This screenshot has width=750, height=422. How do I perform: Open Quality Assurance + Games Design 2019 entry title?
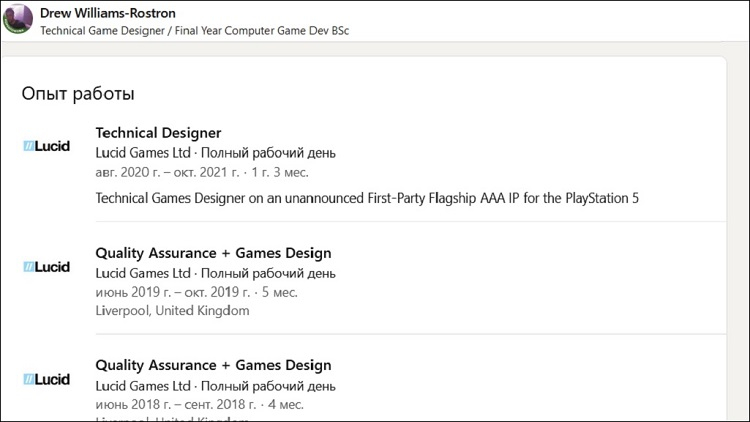point(213,253)
